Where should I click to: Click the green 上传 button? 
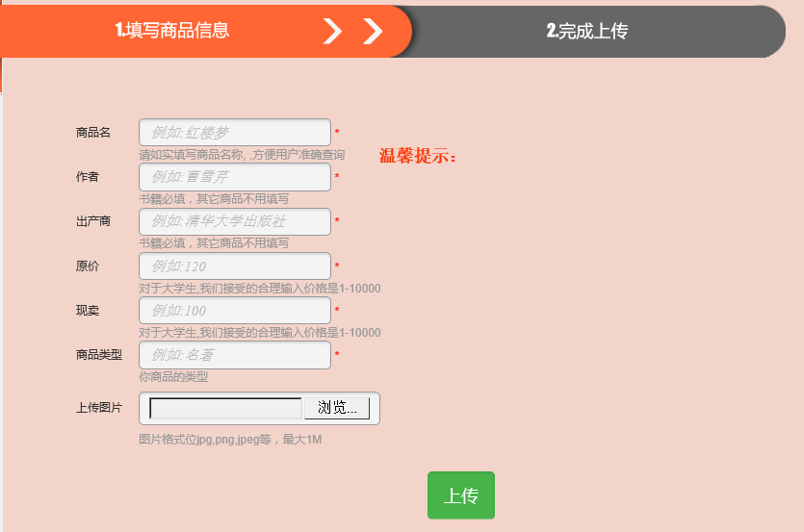pyautogui.click(x=461, y=495)
